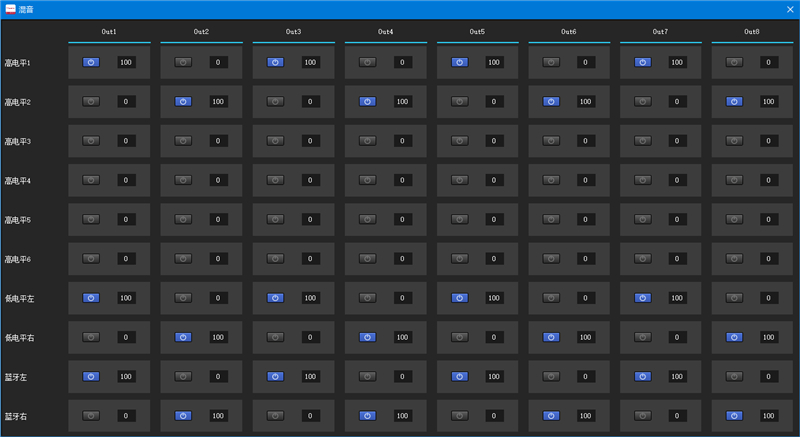Enable 低电平右 to Out1 power toggle
The height and width of the screenshot is (437, 800).
(x=91, y=337)
